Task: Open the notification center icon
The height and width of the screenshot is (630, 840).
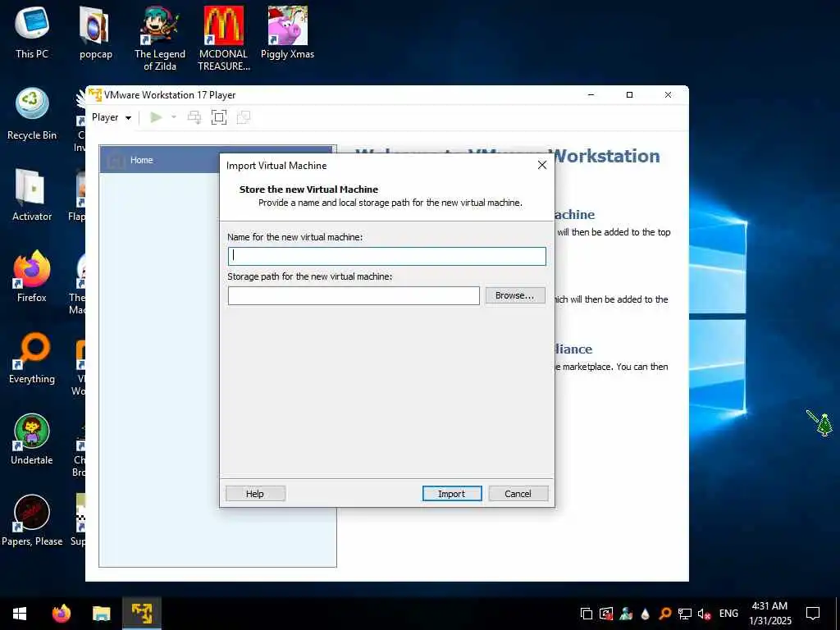Action: coord(813,614)
